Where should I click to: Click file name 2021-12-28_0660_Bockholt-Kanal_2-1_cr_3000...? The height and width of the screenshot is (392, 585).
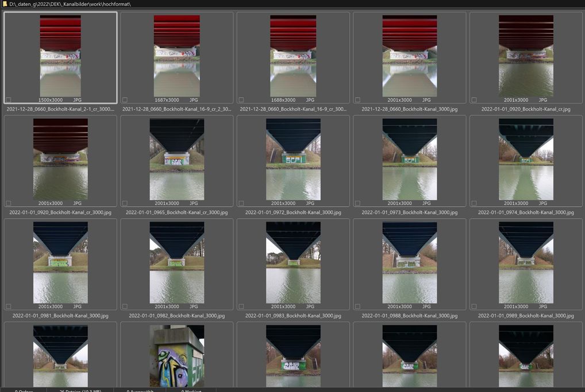tap(60, 109)
